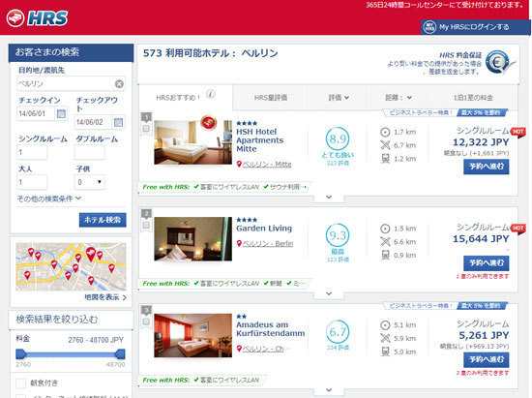Click the ダブルルーム count field
Viewport: 532px width, 398px height.
coord(90,152)
